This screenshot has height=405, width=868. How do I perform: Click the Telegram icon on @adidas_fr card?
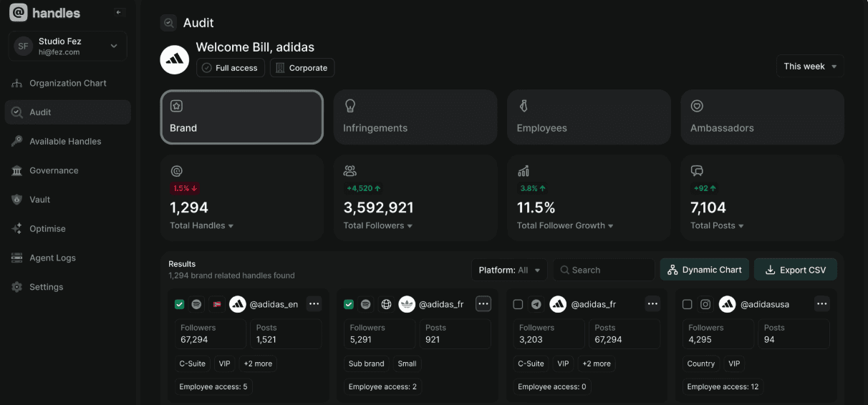[x=536, y=304]
